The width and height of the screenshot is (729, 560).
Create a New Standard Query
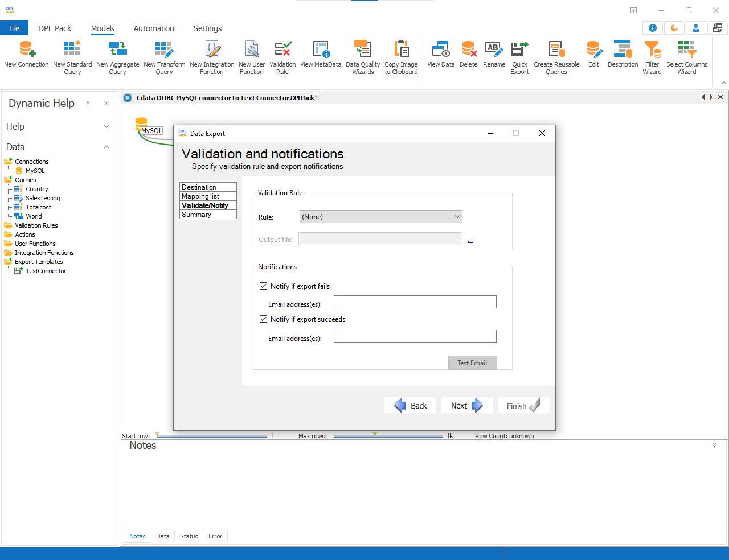click(72, 57)
